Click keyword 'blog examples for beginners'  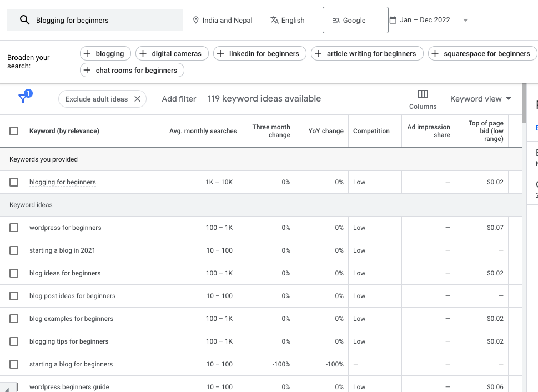click(x=72, y=319)
